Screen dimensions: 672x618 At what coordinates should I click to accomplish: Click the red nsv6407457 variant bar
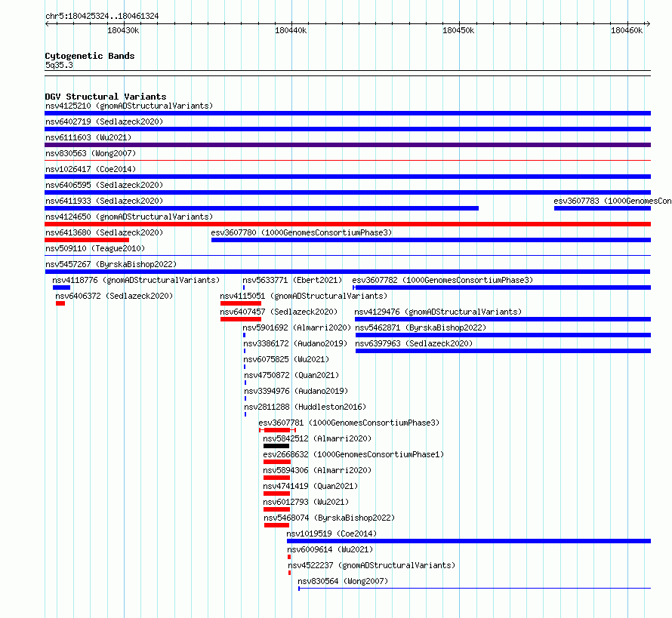point(241,319)
